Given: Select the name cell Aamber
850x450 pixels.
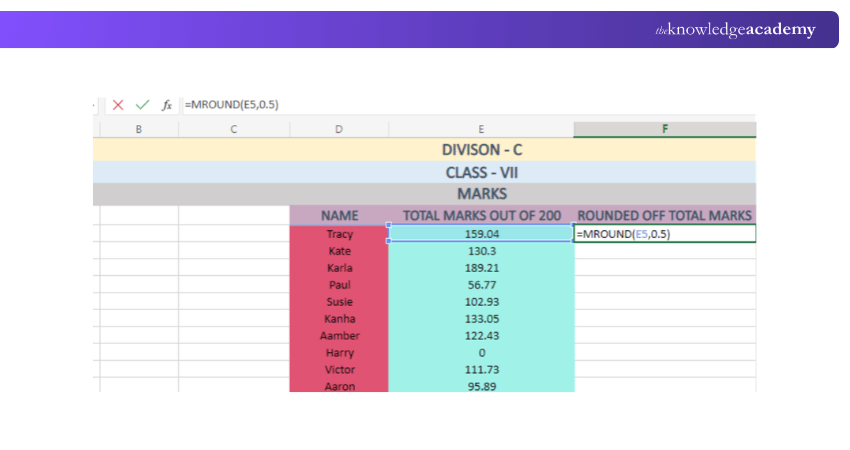Looking at the screenshot, I should tap(339, 336).
